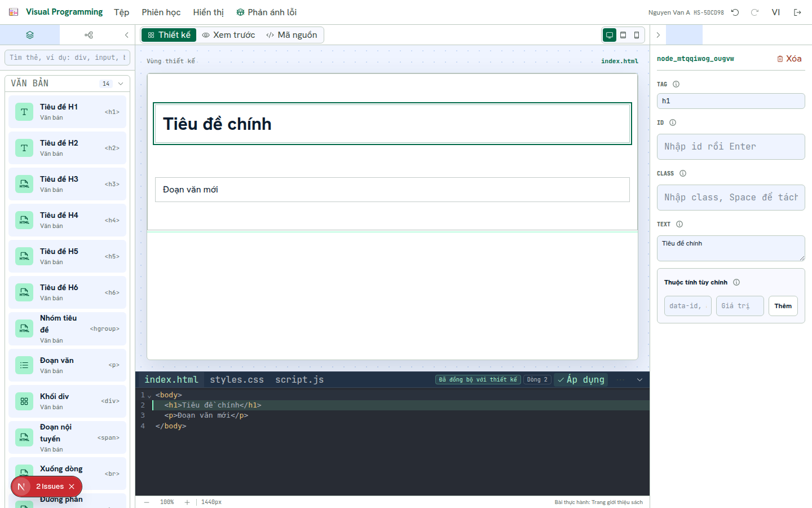The image size is (812, 508).
Task: Click the zoom in plus icon
Action: pos(187,502)
